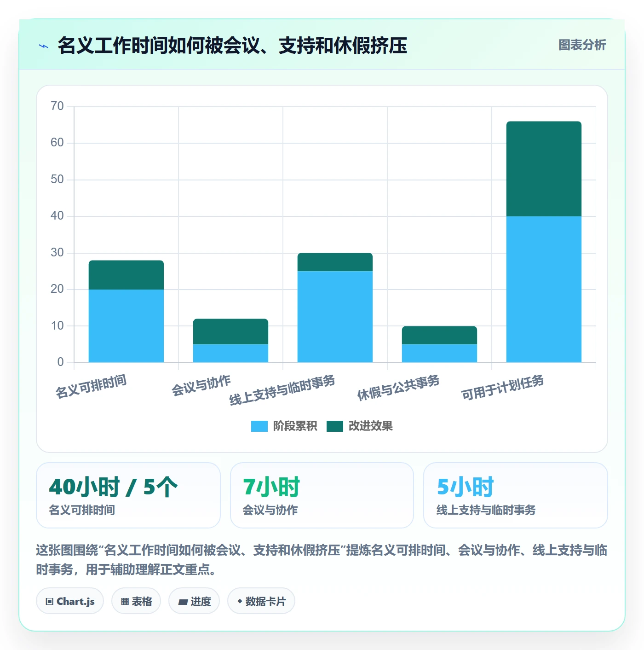Click the blue bar segment for 可用于计划任务

pyautogui.click(x=544, y=289)
